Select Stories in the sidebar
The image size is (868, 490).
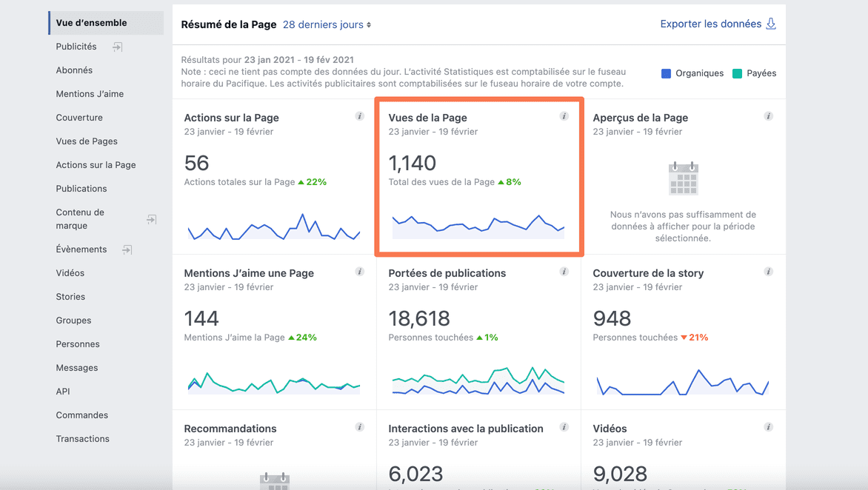coord(70,297)
